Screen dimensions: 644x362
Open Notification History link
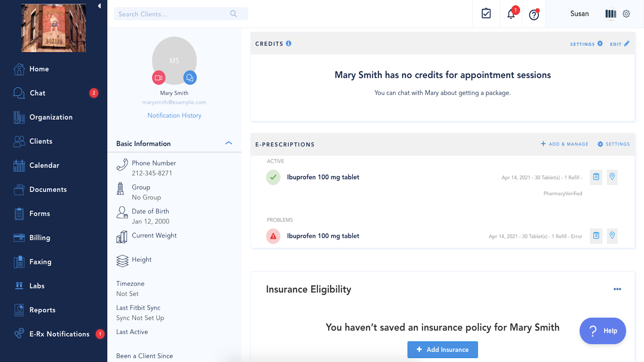click(x=174, y=115)
